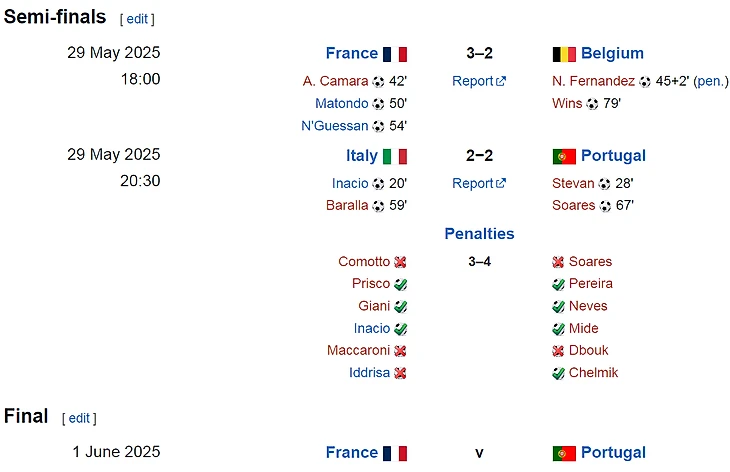
Task: Click the Italy flag icon
Action: tap(395, 156)
